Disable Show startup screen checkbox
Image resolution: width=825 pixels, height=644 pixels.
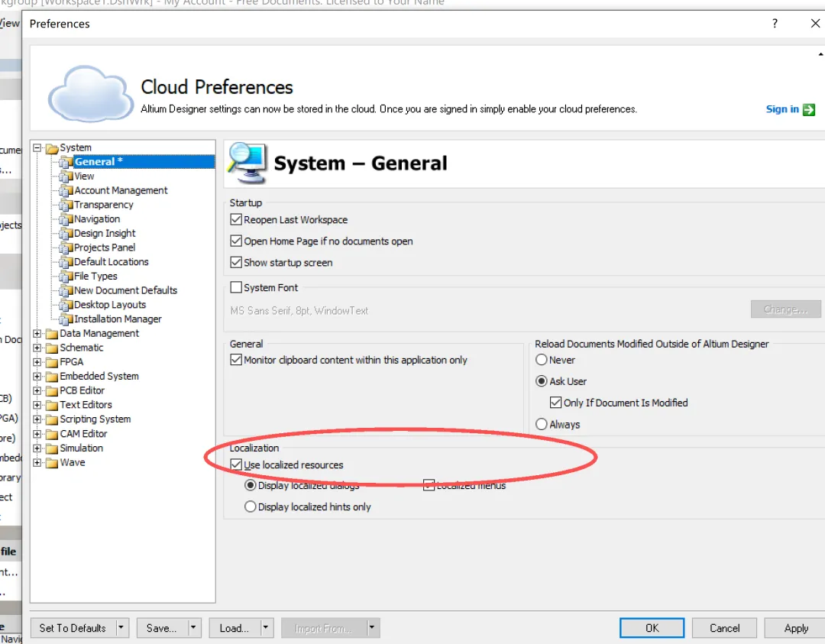point(236,262)
